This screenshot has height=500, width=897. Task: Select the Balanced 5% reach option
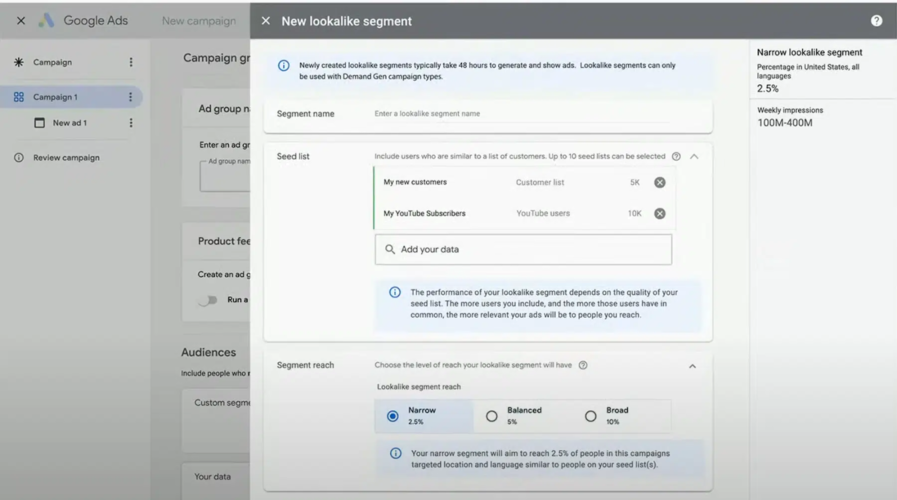pos(492,416)
